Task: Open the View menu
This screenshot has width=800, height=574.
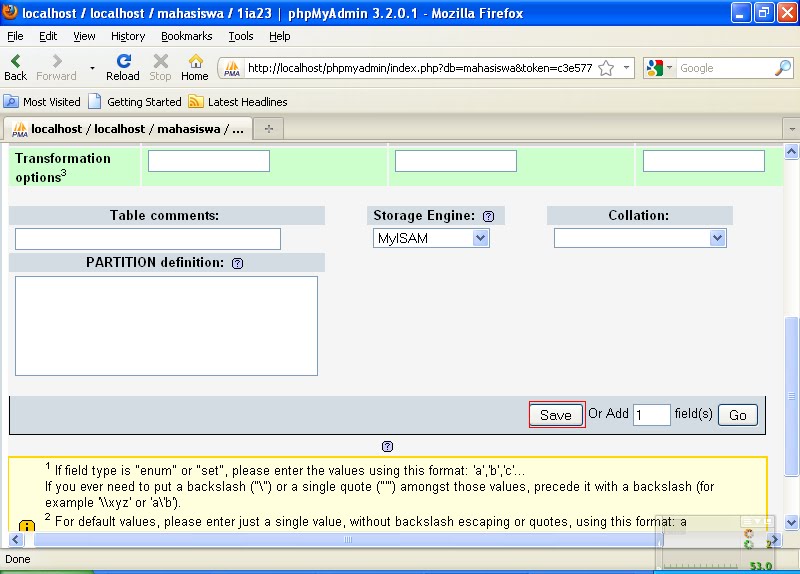Action: click(x=84, y=36)
